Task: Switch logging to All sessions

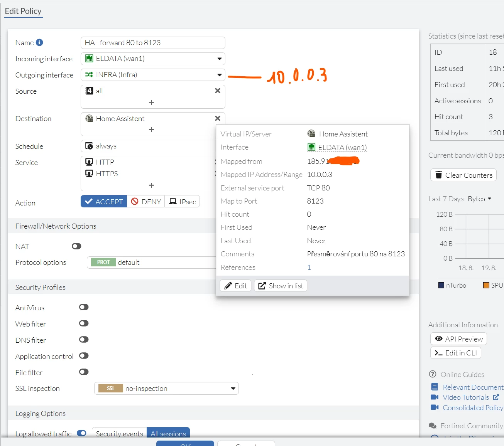Action: [168, 433]
